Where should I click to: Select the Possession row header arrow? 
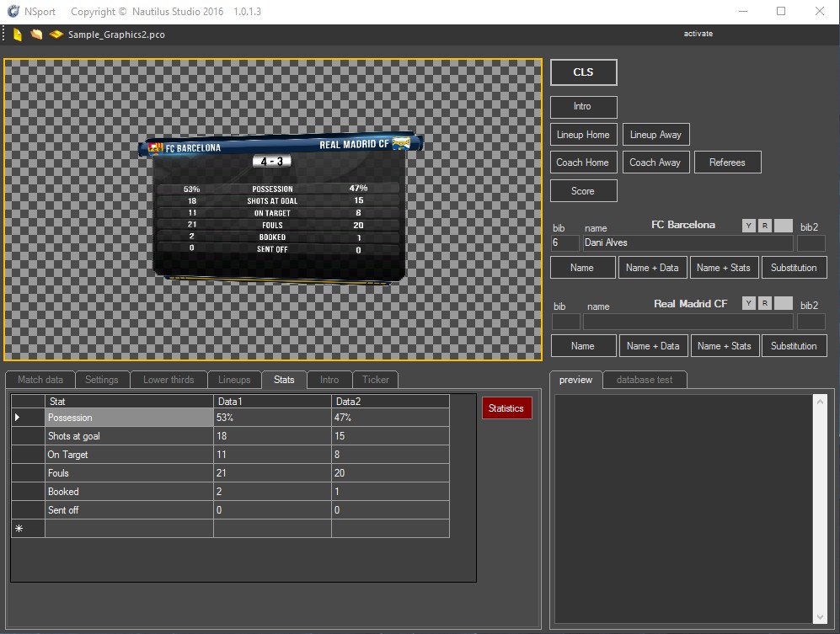click(x=18, y=418)
